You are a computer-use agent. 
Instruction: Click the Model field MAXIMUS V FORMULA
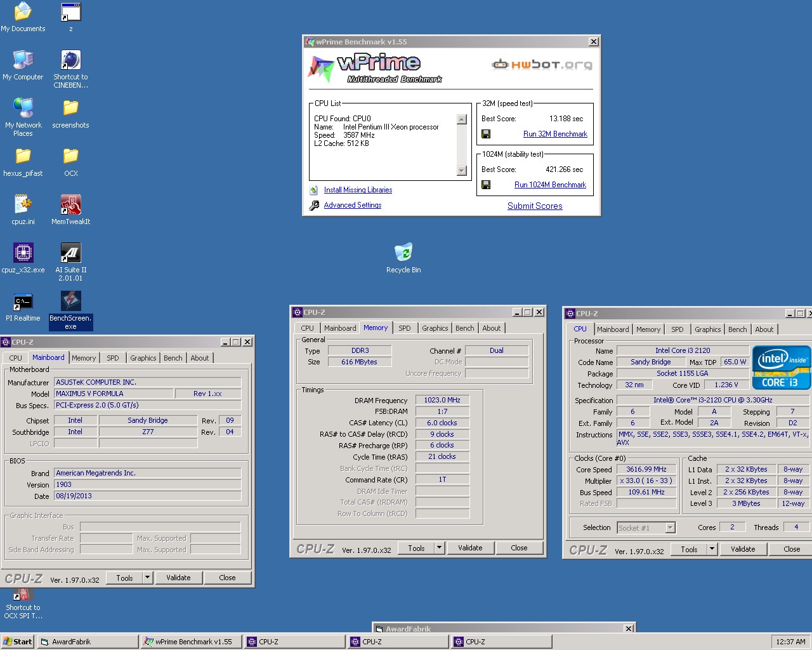click(114, 394)
